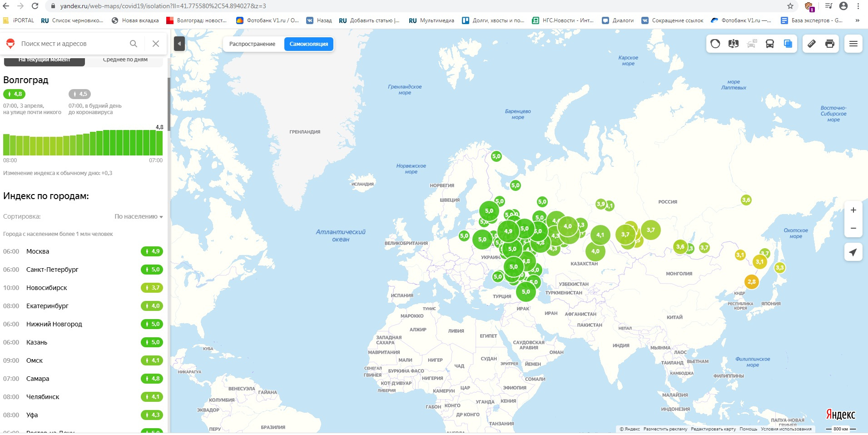Zoom out with the minus button
The image size is (868, 435).
(x=853, y=228)
